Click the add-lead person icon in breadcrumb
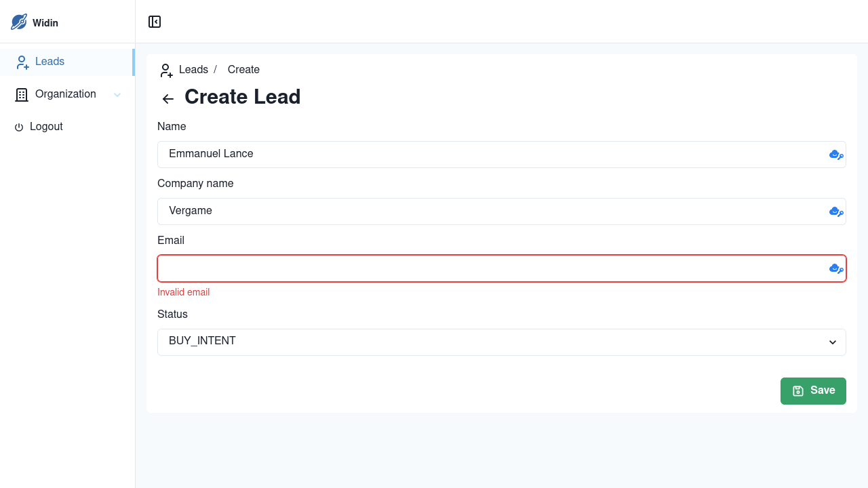 coord(165,70)
